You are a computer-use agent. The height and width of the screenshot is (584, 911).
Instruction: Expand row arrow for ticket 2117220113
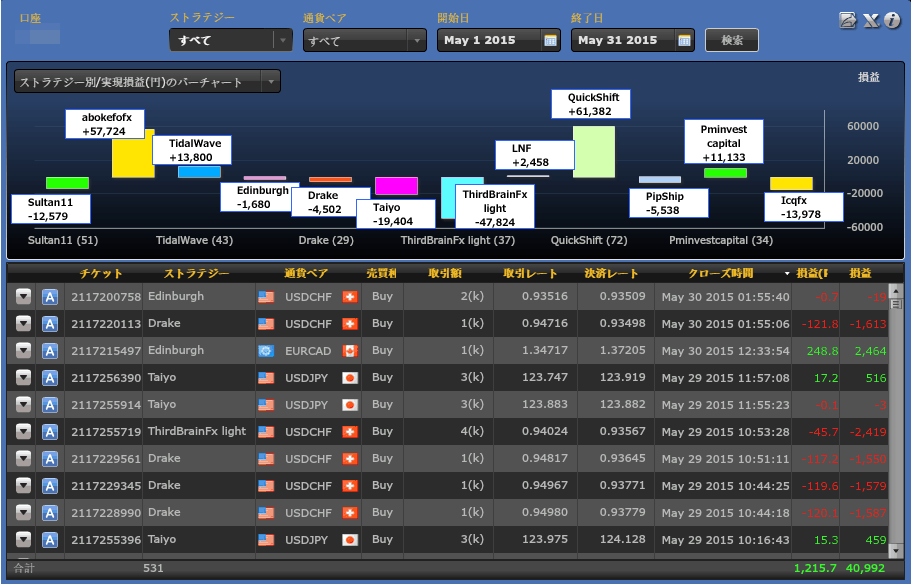pos(23,323)
